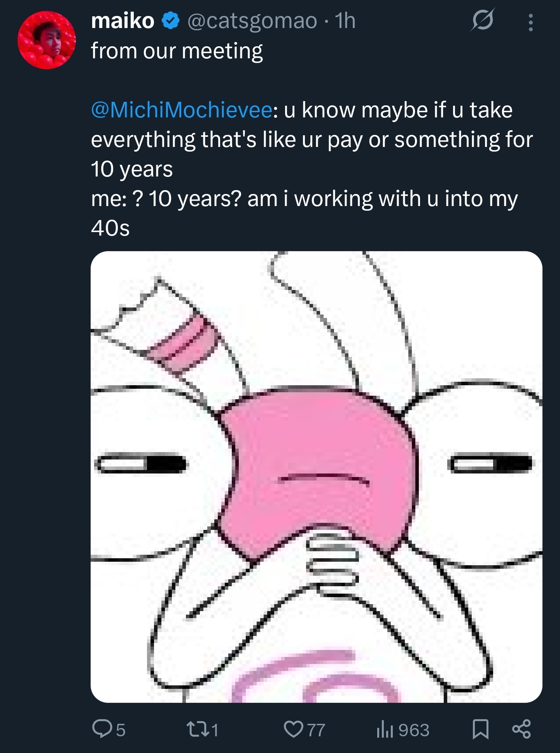
Task: Click the view count 963
Action: 414,730
